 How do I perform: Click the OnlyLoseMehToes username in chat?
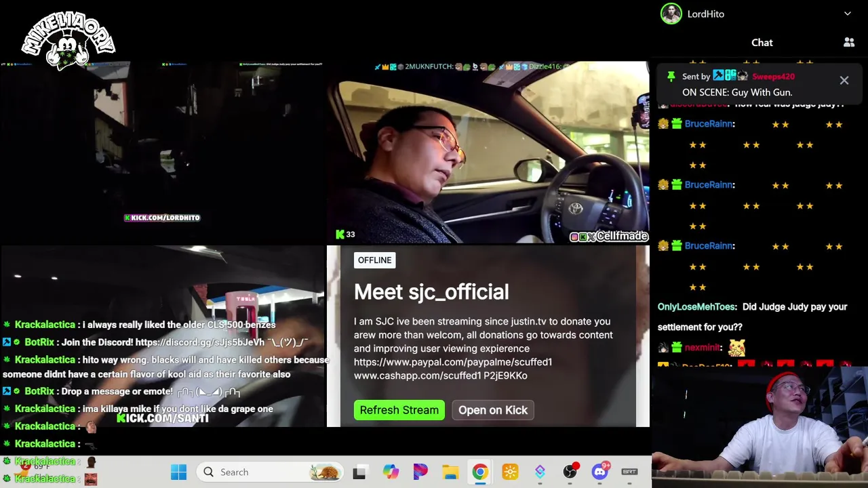click(697, 307)
